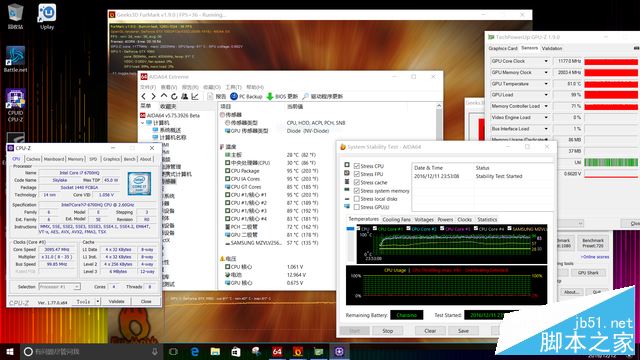The image size is (640, 360).
Task: Click Cortana microphone icon in search box
Action: pyautogui.click(x=155, y=351)
